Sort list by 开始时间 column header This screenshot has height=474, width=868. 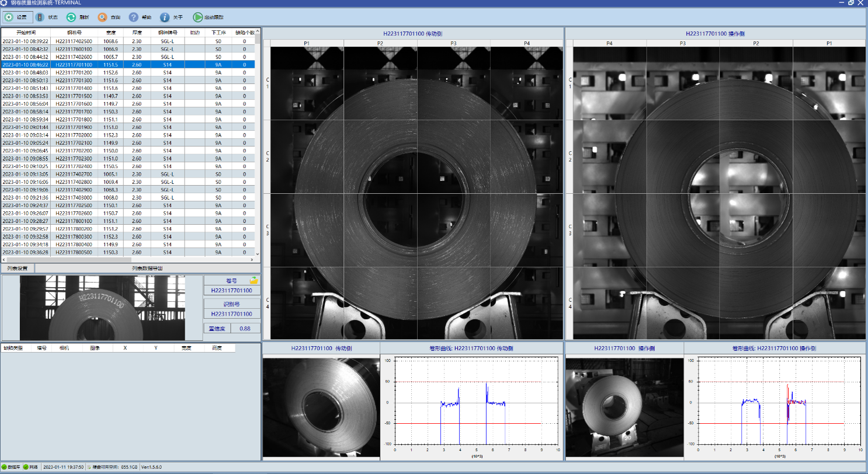26,33
